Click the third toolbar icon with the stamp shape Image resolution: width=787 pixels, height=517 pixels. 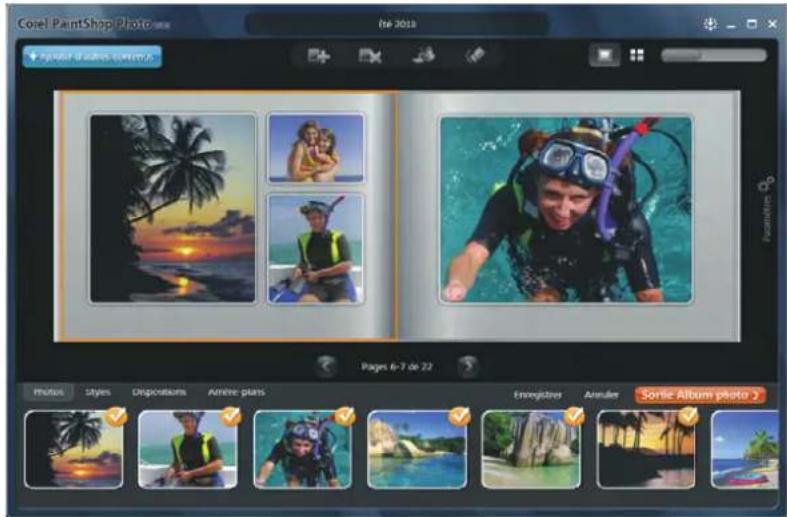(x=423, y=55)
